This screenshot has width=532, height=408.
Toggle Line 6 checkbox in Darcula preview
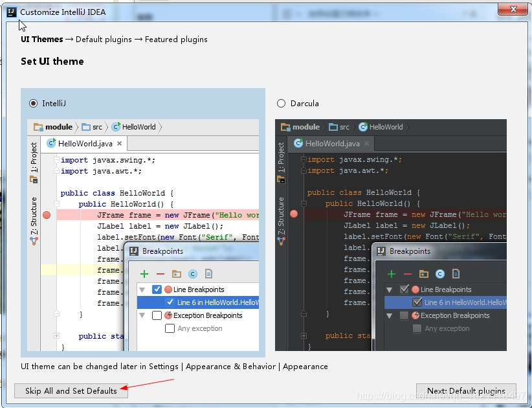(x=417, y=302)
